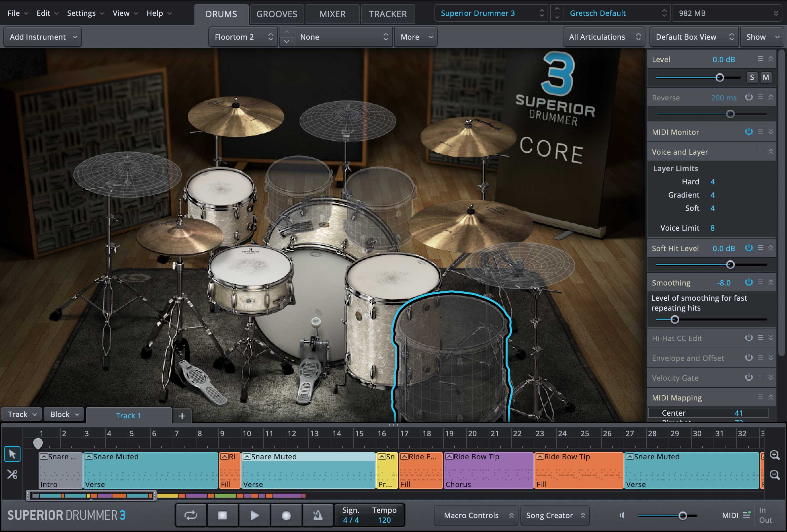Open the All Articulations dropdown
This screenshot has width=787, height=532.
coord(604,37)
